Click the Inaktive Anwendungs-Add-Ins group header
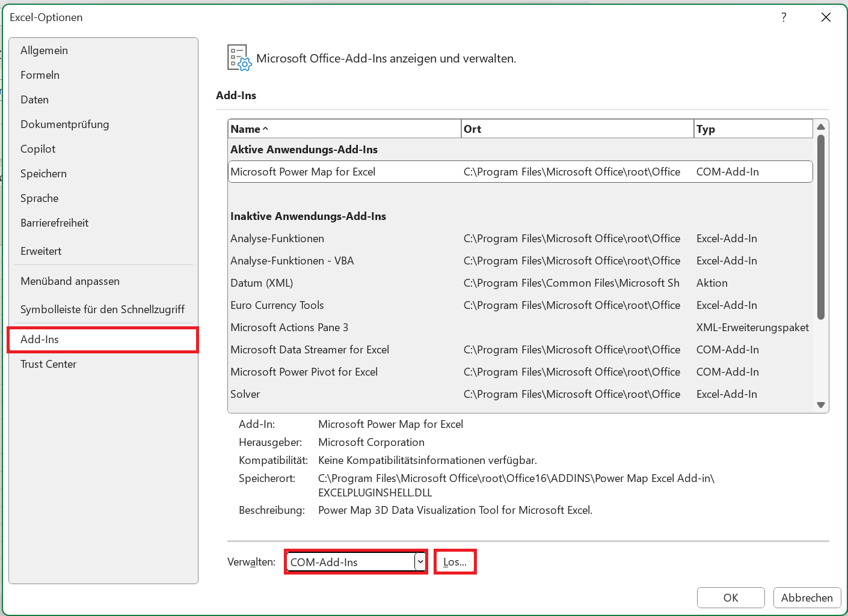Image resolution: width=848 pixels, height=616 pixels. point(308,216)
